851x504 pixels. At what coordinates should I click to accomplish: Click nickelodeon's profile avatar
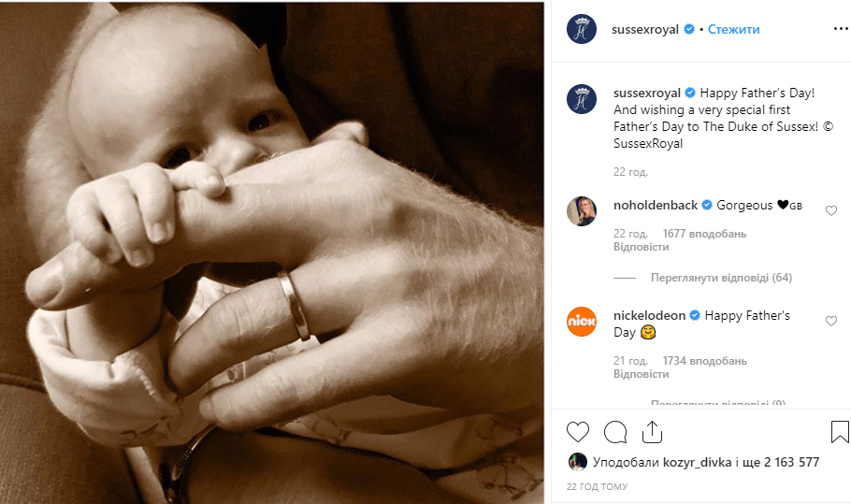582,322
